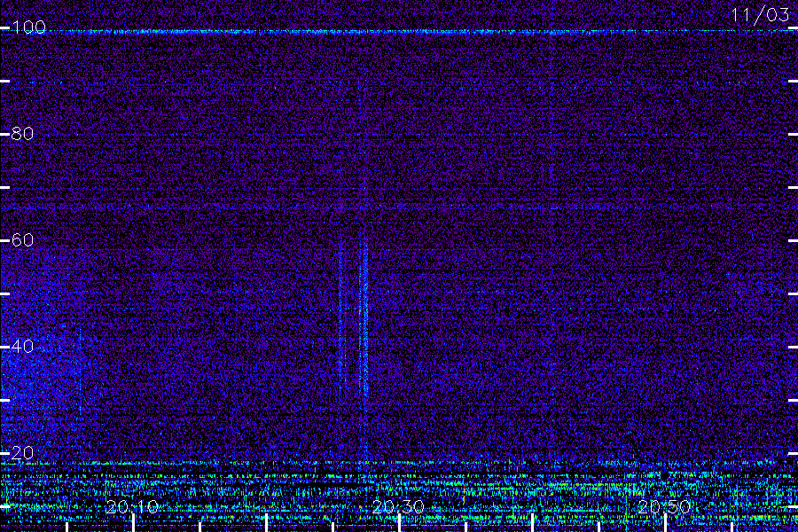The width and height of the screenshot is (798, 532).
Task: Click the 11/03 date label
Action: tap(760, 15)
